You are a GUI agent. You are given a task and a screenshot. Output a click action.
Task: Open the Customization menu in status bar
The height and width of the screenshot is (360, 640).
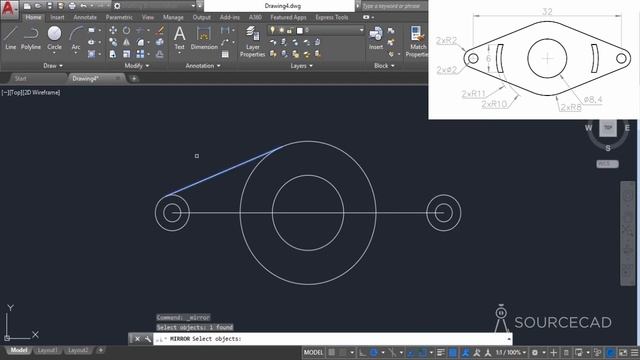(x=634, y=352)
